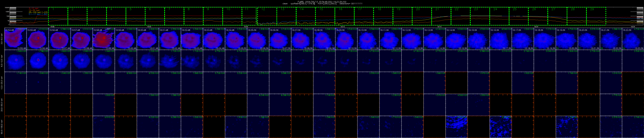Open 6-12 keV image labeled 1.64E+05
The image size is (644, 138).
[x=82, y=61]
